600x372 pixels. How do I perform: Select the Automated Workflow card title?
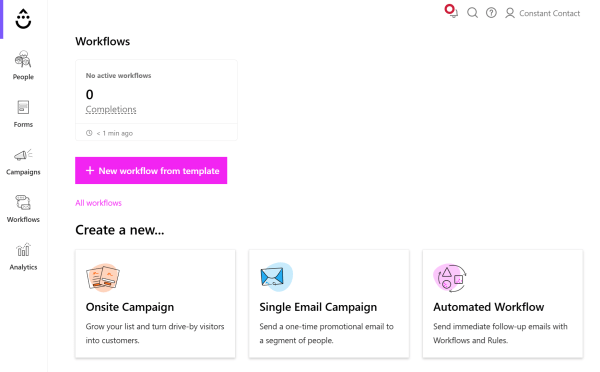[x=489, y=307]
